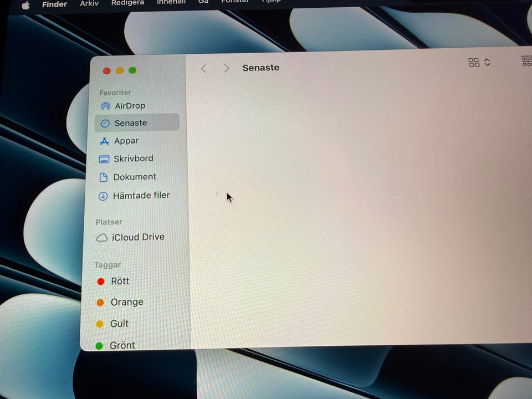Select the Grönt tag

(x=115, y=345)
